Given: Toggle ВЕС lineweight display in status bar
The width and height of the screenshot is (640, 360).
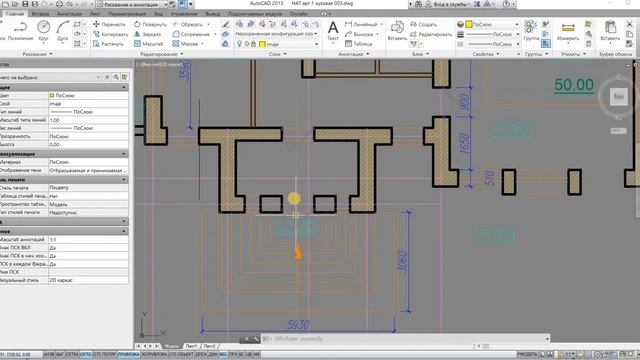Looking at the screenshot, I should tap(223, 355).
